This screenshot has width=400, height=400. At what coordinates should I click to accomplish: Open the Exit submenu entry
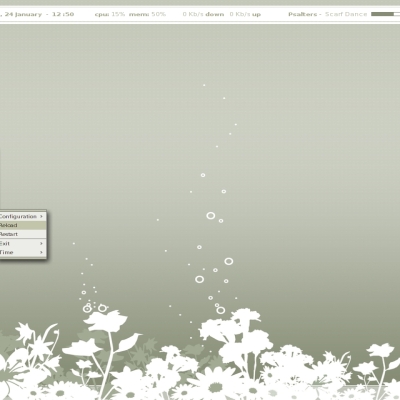pos(23,243)
